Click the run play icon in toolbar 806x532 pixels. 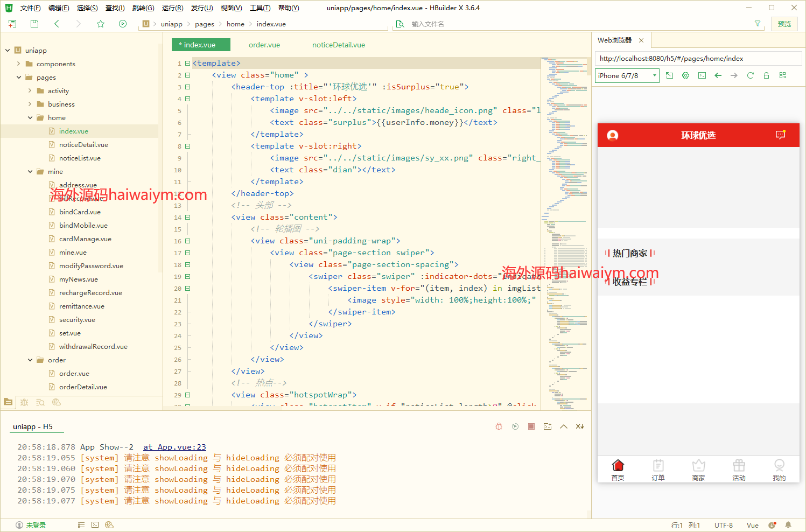tap(123, 24)
